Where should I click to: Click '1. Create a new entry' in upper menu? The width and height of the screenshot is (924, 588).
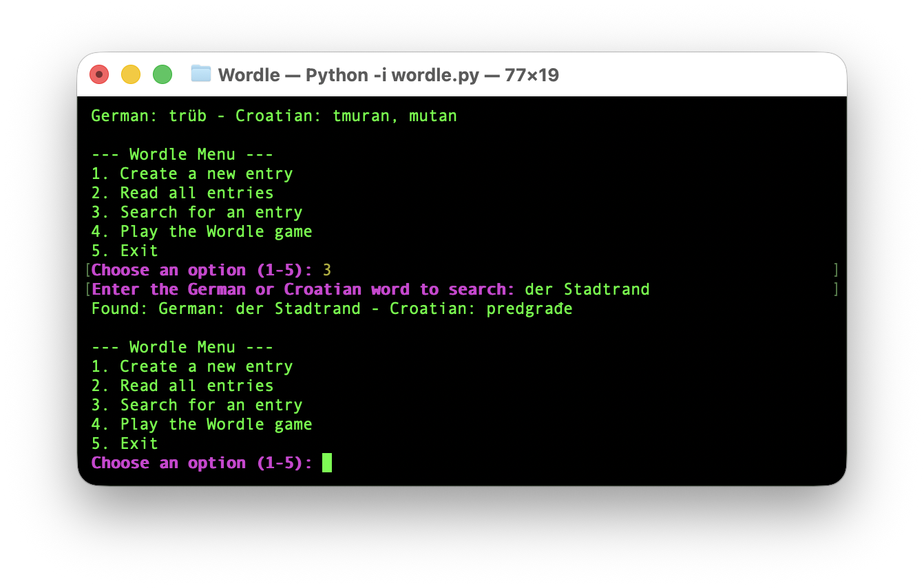192,174
